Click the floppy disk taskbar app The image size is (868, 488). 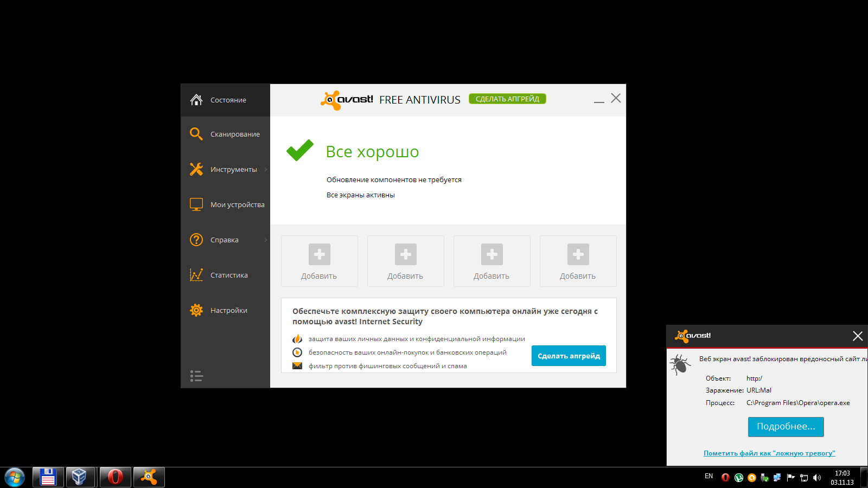point(48,477)
